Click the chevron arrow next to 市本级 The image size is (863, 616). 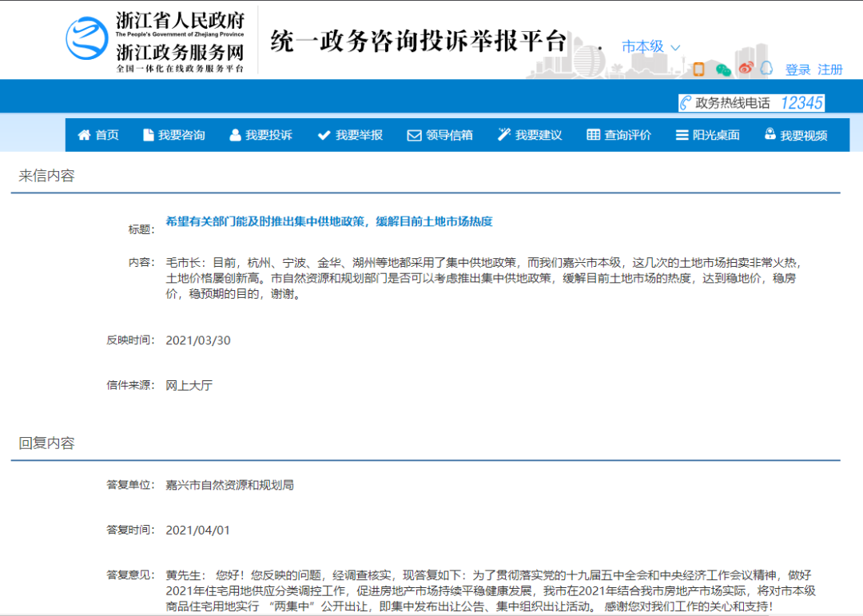pyautogui.click(x=675, y=48)
